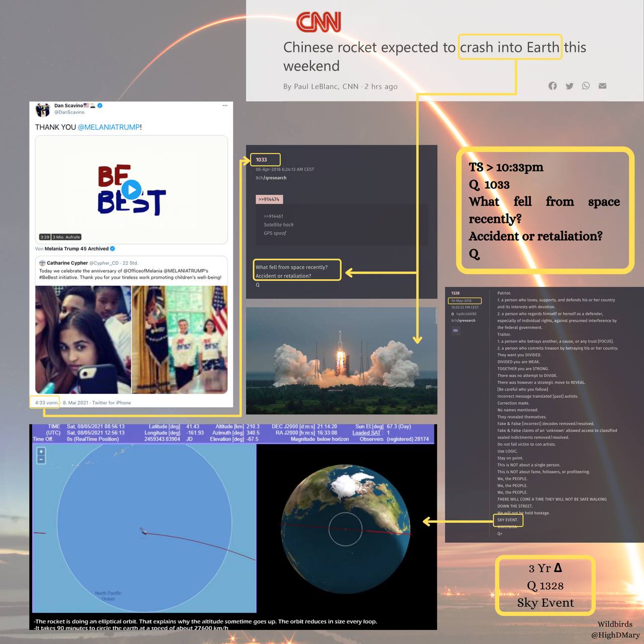Click 'What fell from space recently?' in post 1033
This screenshot has height=644, width=644.
291,267
